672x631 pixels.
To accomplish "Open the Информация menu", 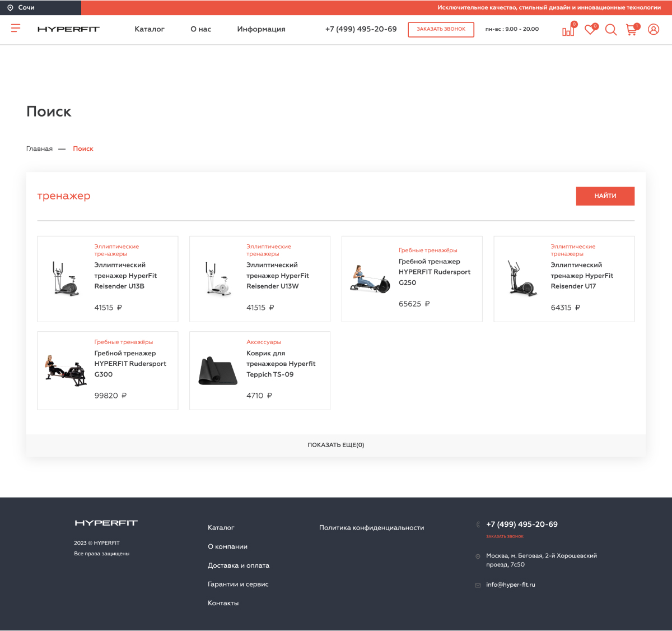I will coord(261,29).
